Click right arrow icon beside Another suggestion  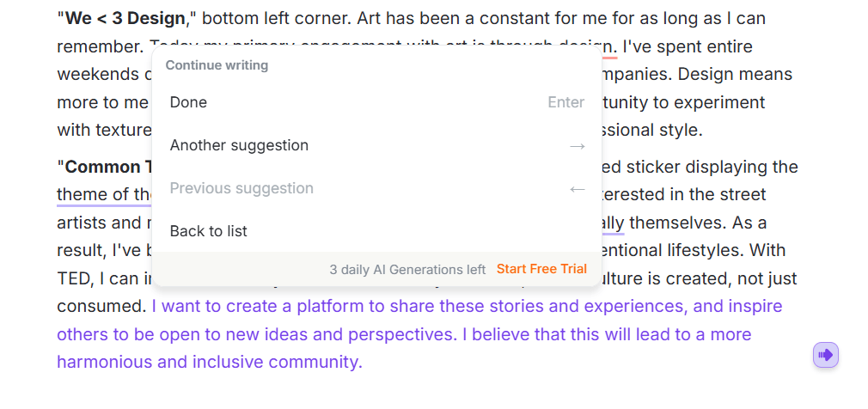578,146
